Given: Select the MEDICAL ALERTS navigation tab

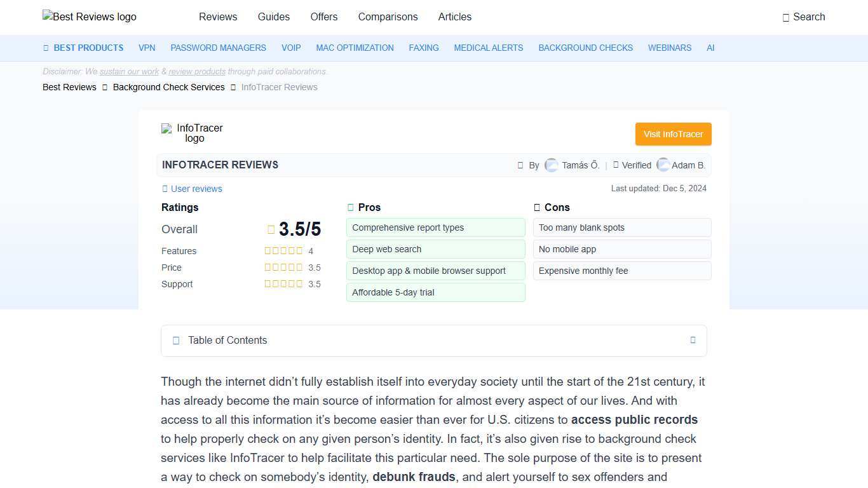Looking at the screenshot, I should tap(488, 48).
